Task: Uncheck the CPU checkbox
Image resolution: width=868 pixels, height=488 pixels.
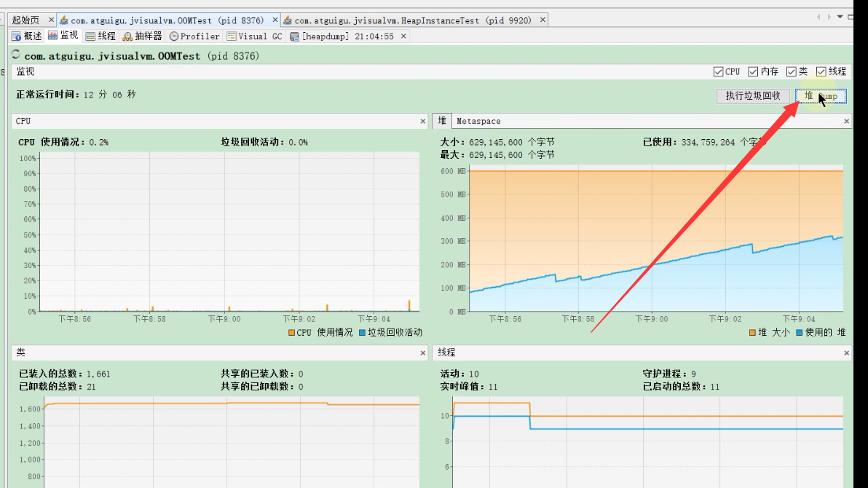Action: coord(719,71)
